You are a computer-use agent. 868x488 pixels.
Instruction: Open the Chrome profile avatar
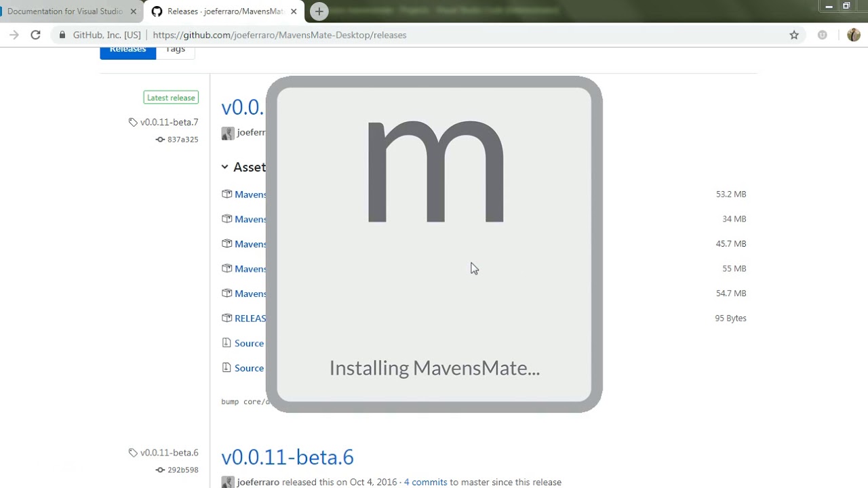854,35
